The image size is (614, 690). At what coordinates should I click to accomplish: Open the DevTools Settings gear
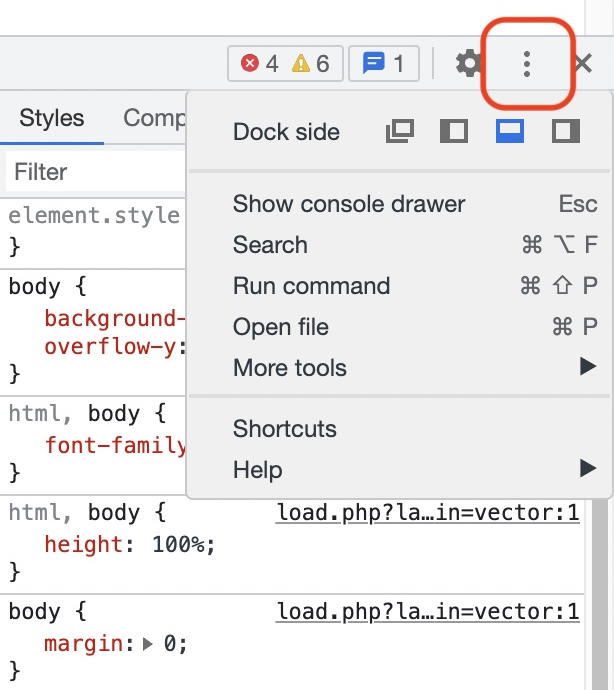click(468, 64)
